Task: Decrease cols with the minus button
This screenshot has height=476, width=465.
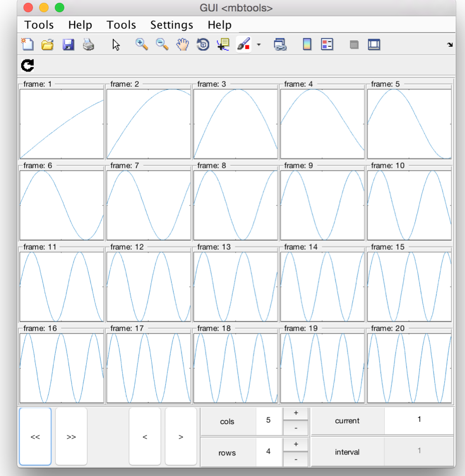Action: [296, 428]
